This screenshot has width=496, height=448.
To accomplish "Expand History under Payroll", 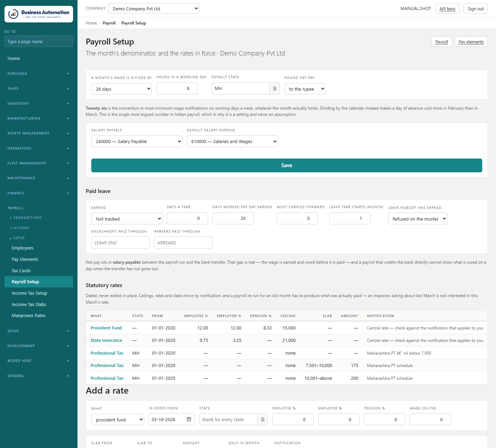I will [20, 228].
